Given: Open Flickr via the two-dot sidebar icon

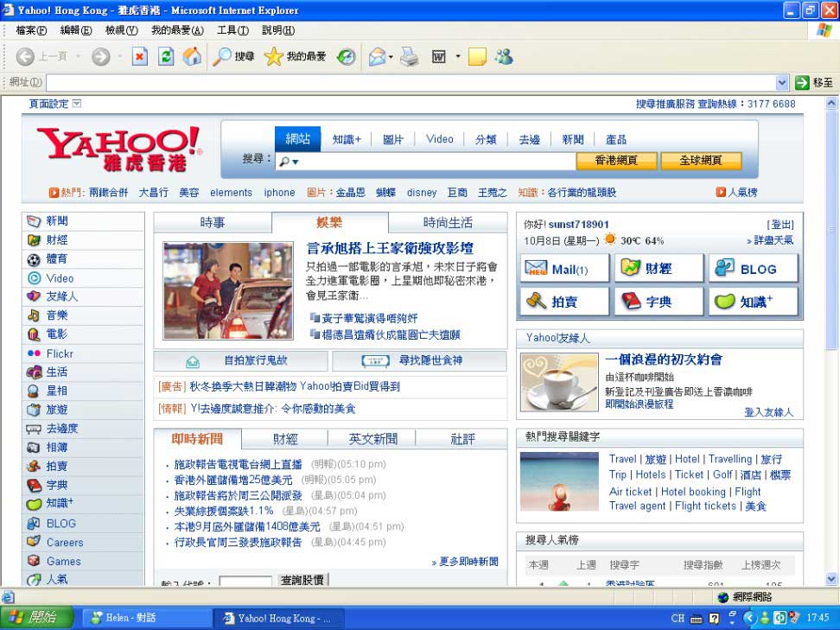Looking at the screenshot, I should (34, 353).
